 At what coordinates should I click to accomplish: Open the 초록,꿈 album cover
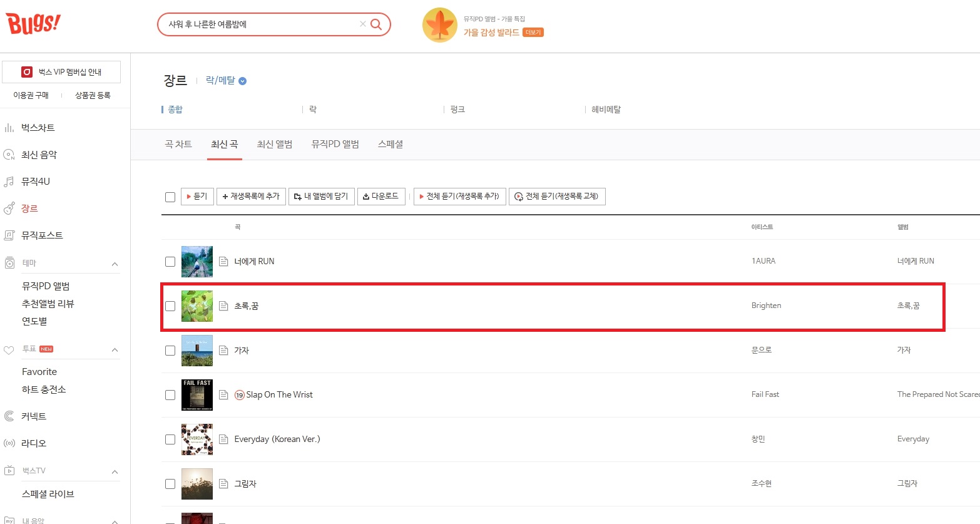197,306
